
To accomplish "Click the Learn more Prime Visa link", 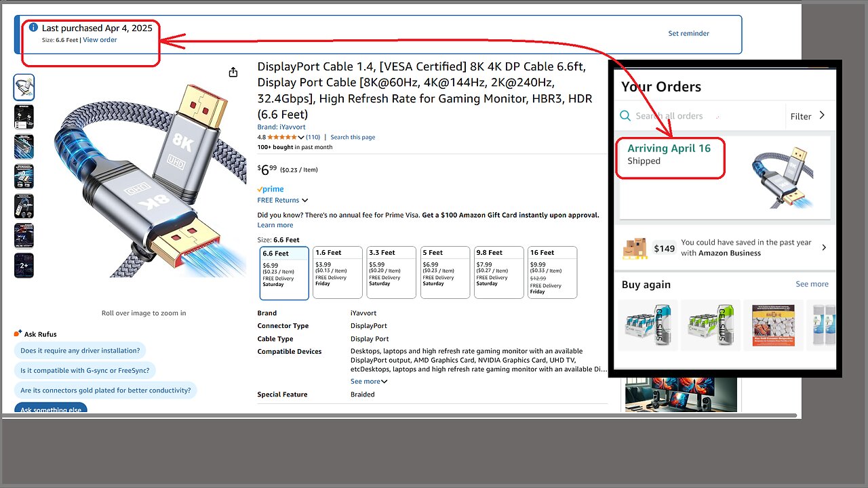I will coord(275,225).
